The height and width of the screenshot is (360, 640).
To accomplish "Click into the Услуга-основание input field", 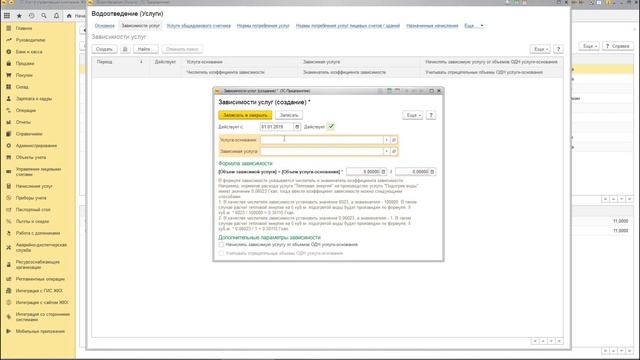I will tap(322, 140).
